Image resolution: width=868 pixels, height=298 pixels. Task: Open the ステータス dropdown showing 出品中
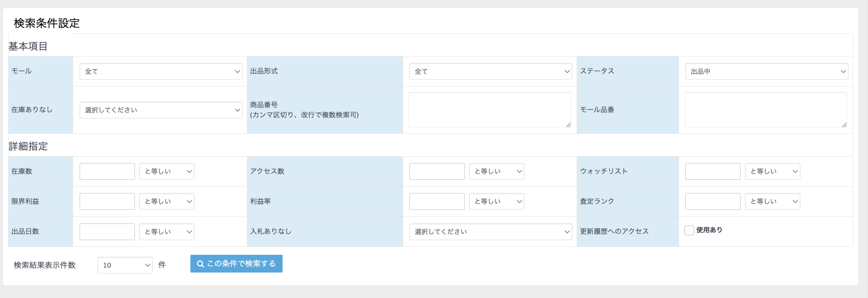point(767,72)
